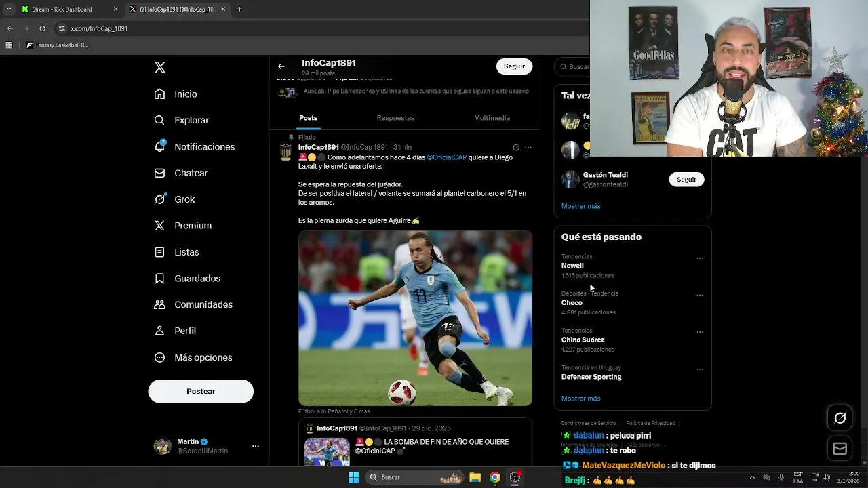
Task: Open Política de Privacidad link
Action: pyautogui.click(x=650, y=423)
